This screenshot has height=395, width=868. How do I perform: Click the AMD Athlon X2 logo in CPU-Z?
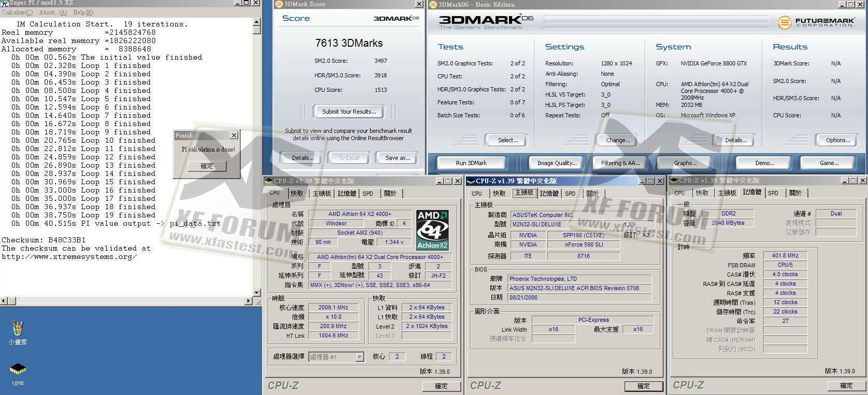click(x=432, y=230)
